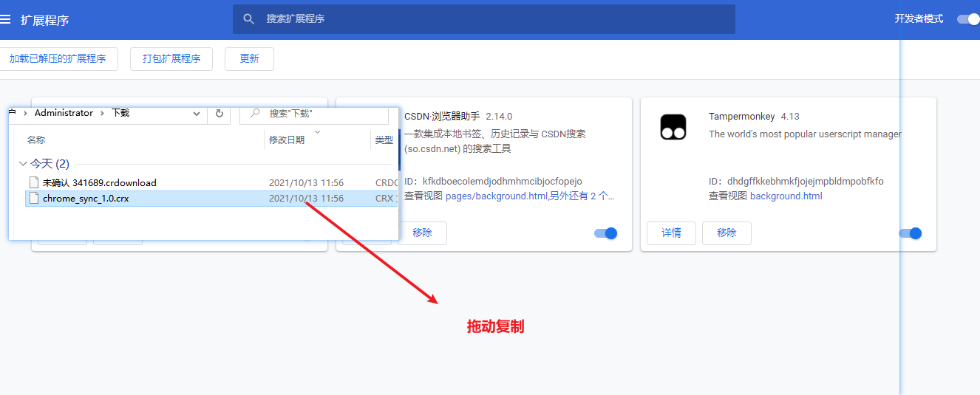Click the CSDN extension ID kfkdboecolemdjodhmhmcibjocfopejo
Screen dimensions: 980x395
[503, 182]
